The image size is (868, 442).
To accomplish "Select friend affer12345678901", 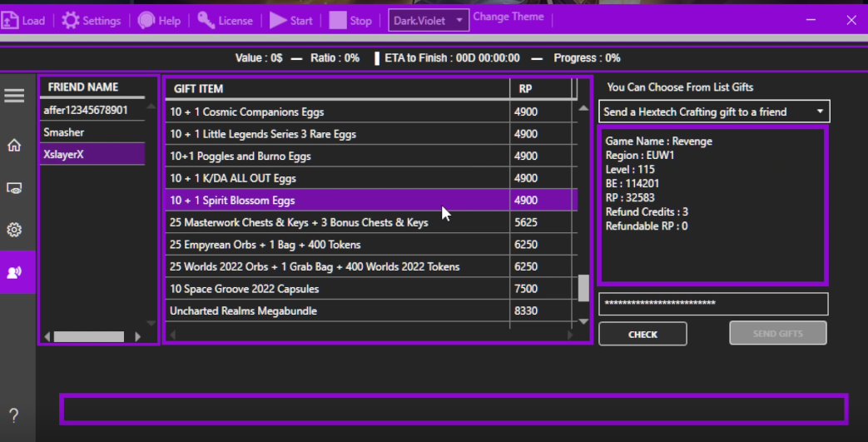I will pyautogui.click(x=92, y=110).
